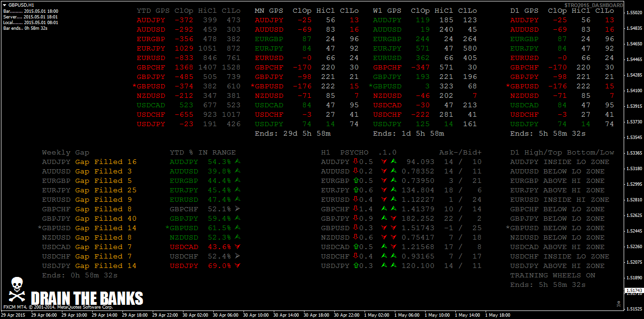The width and height of the screenshot is (644, 319).
Task: Click USDCAD red down arrow in YTD % IN RANGE
Action: 237,247
